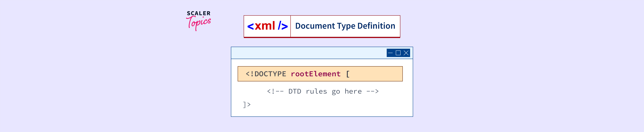Maximize the code window

click(398, 53)
